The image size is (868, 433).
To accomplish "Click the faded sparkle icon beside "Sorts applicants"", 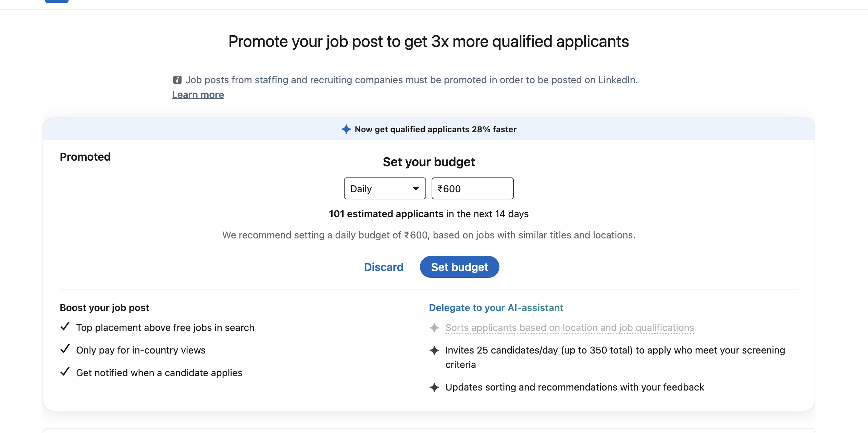I will point(434,328).
